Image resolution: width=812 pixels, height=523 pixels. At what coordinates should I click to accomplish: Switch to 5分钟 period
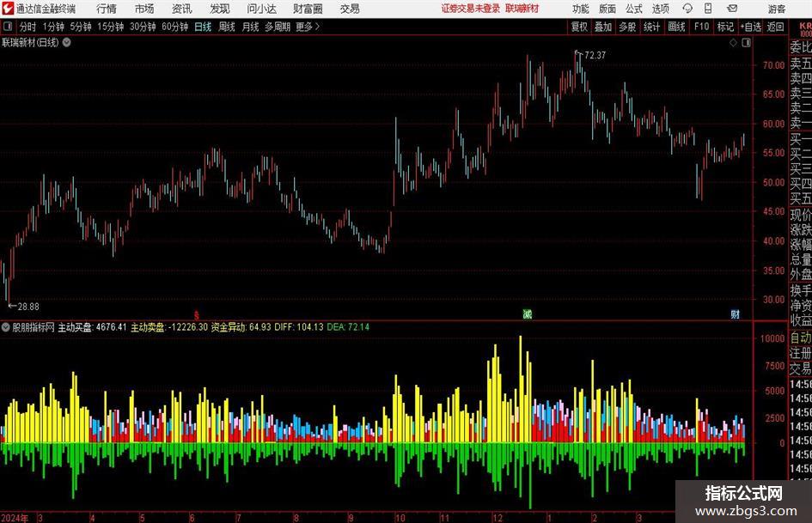coord(80,27)
